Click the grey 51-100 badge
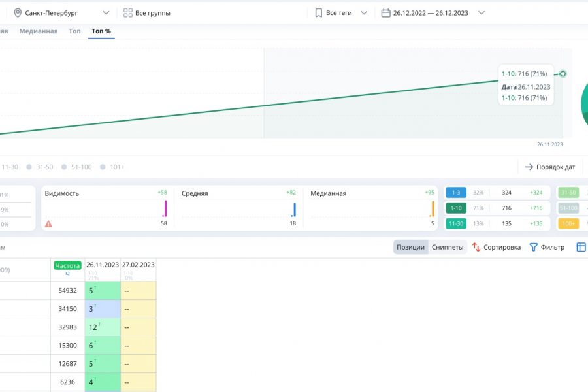This screenshot has width=588, height=392. point(568,208)
